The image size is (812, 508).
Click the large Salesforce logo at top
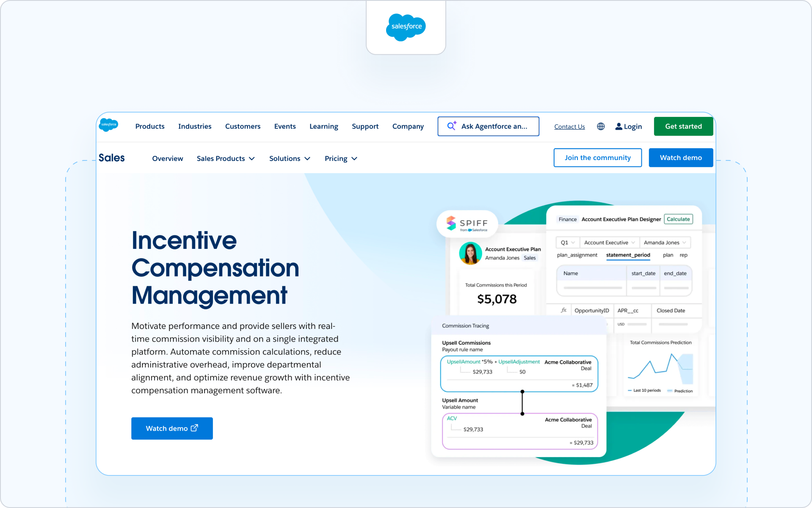(x=406, y=27)
